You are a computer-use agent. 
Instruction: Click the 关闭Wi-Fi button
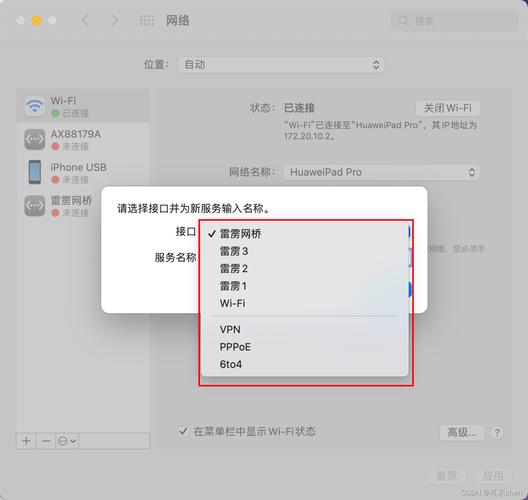[x=448, y=108]
